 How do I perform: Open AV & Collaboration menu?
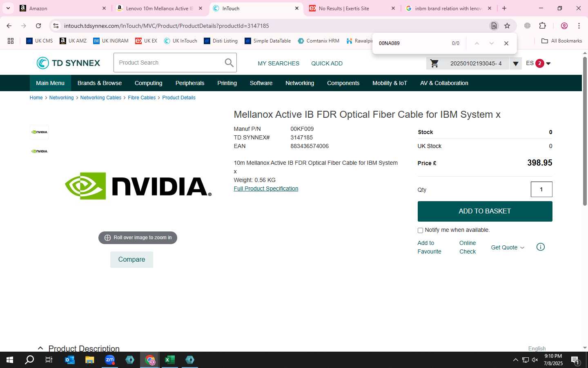click(x=444, y=83)
